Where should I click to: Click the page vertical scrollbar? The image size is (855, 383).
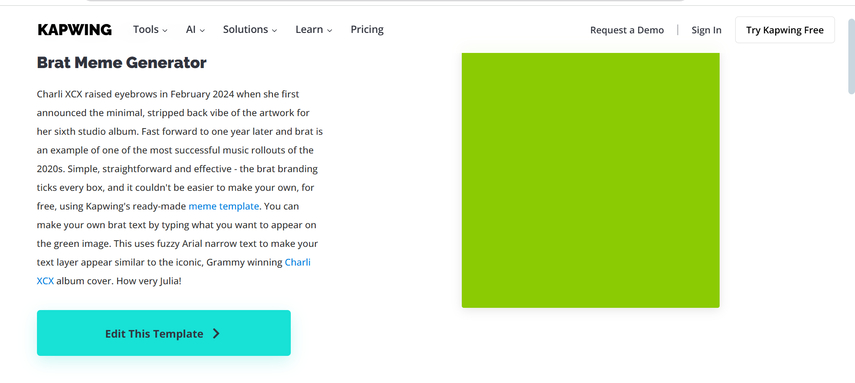852,57
